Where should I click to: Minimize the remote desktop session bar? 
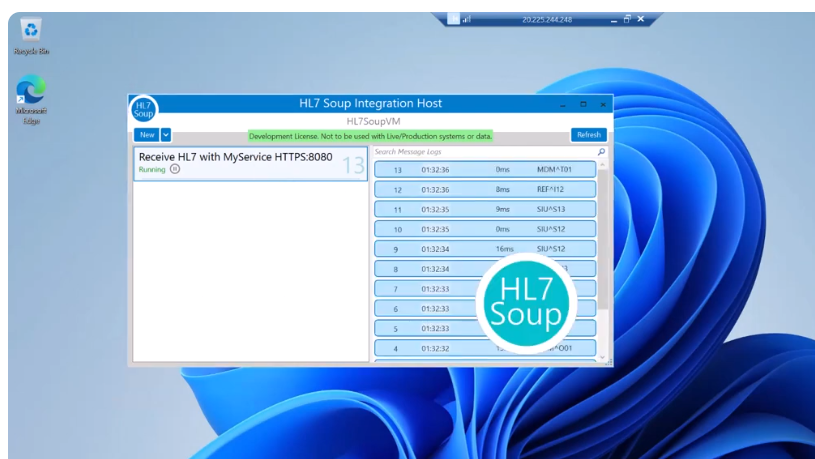614,20
